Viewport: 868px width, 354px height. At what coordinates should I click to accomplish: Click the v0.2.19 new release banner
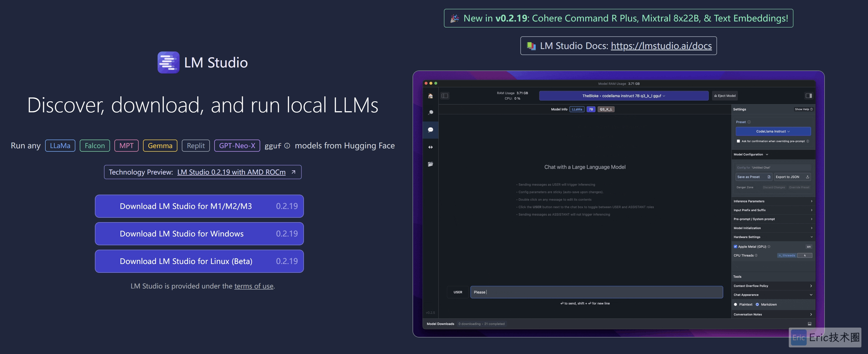click(x=618, y=18)
